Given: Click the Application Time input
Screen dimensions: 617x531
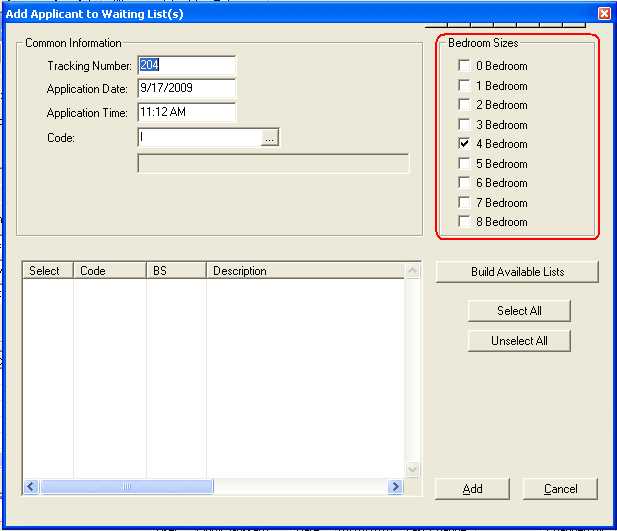Looking at the screenshot, I should pos(186,113).
